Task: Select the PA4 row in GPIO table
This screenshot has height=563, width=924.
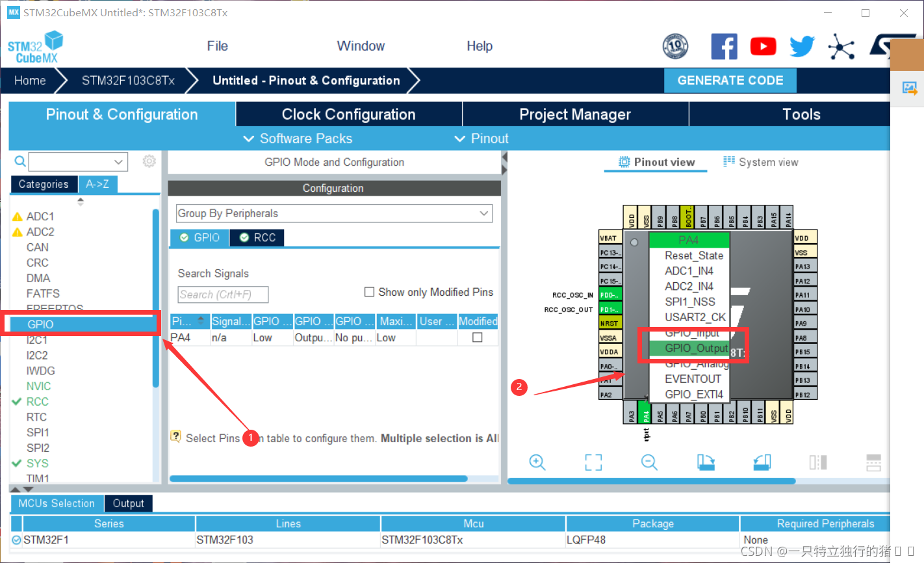Action: coord(333,338)
